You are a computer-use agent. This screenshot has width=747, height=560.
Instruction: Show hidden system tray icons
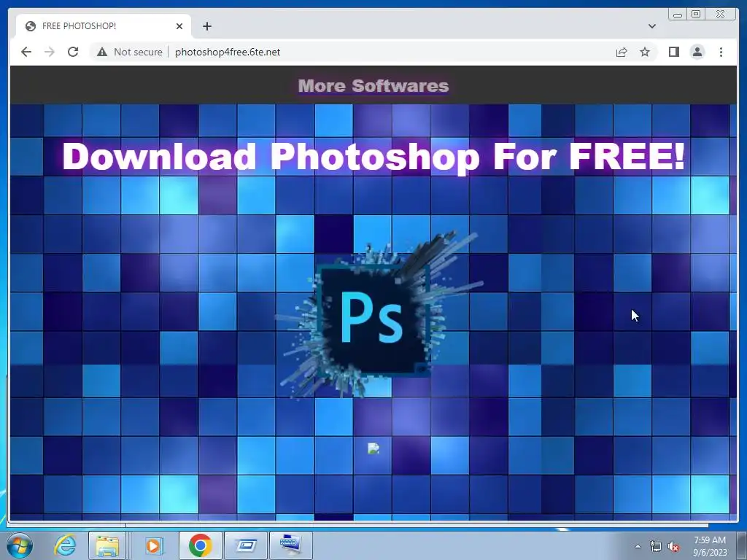click(638, 546)
